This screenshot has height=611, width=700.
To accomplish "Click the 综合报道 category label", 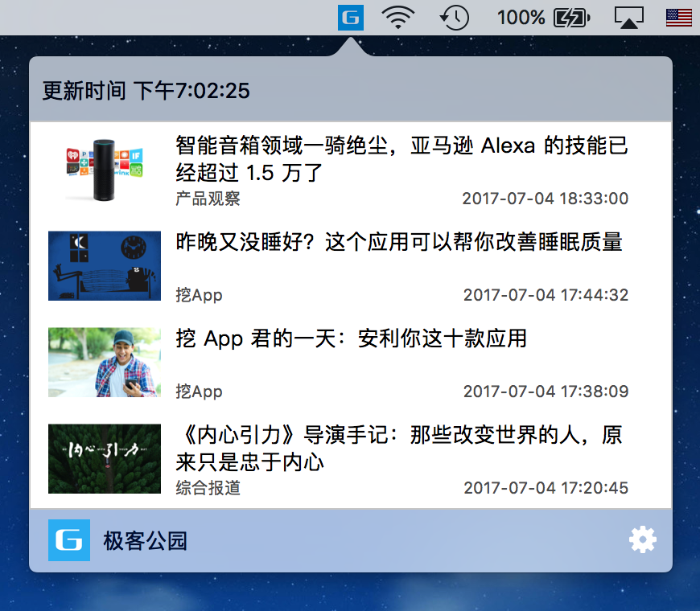I will coord(208,487).
